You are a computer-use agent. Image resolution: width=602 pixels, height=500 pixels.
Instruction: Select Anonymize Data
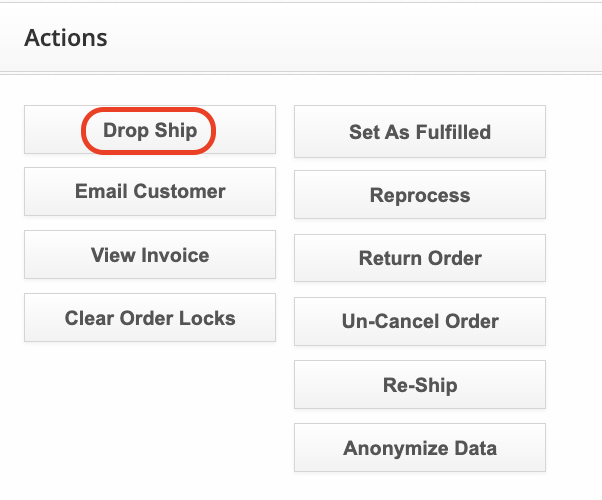coord(420,448)
